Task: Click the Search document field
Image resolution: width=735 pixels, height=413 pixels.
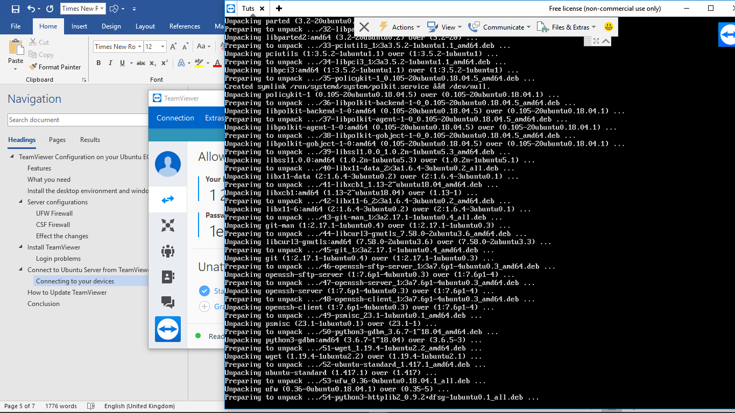Action: pyautogui.click(x=77, y=120)
